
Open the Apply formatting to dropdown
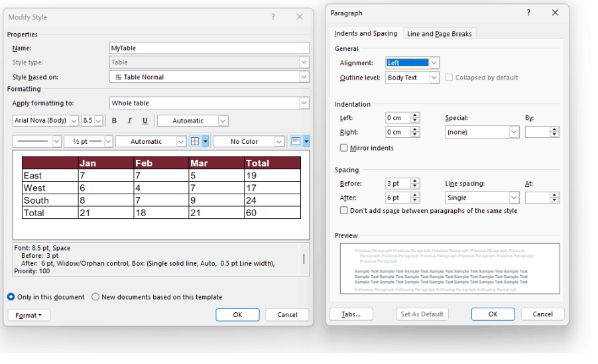click(x=304, y=103)
